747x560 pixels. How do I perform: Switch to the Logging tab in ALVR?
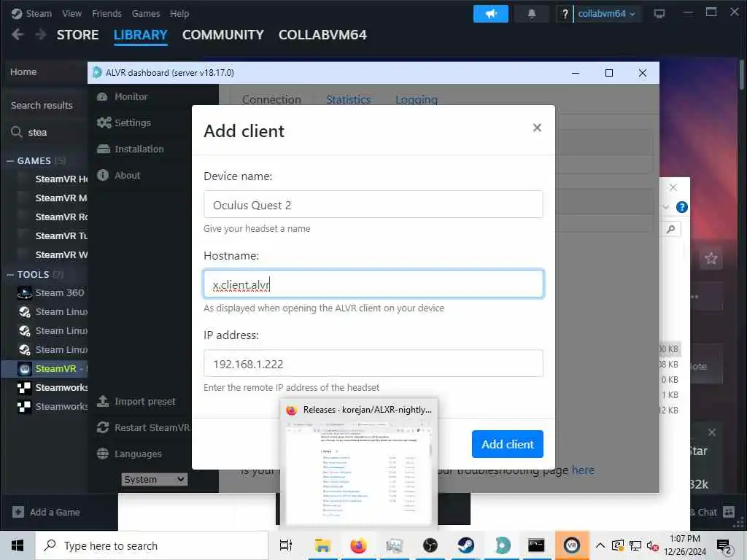click(417, 99)
